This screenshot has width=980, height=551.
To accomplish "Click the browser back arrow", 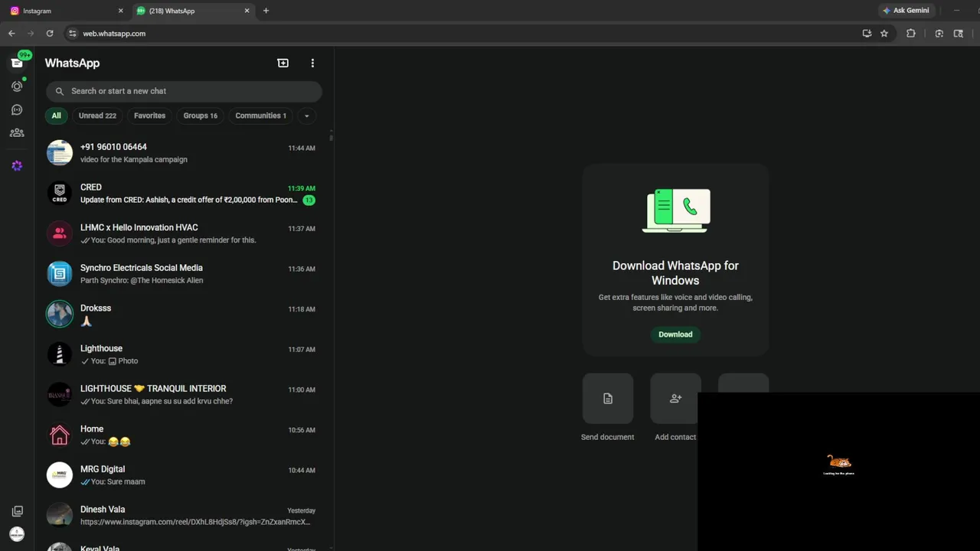I will [x=11, y=34].
